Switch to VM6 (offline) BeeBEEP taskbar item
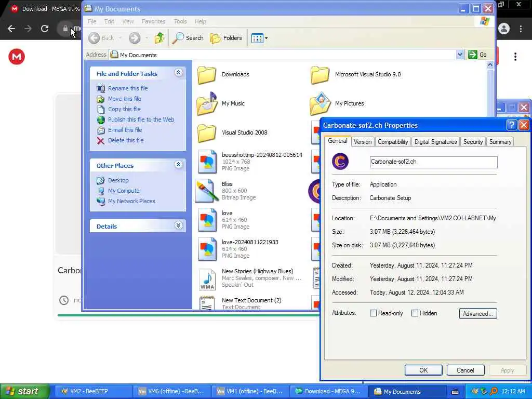Image resolution: width=532 pixels, height=399 pixels. coord(171,392)
